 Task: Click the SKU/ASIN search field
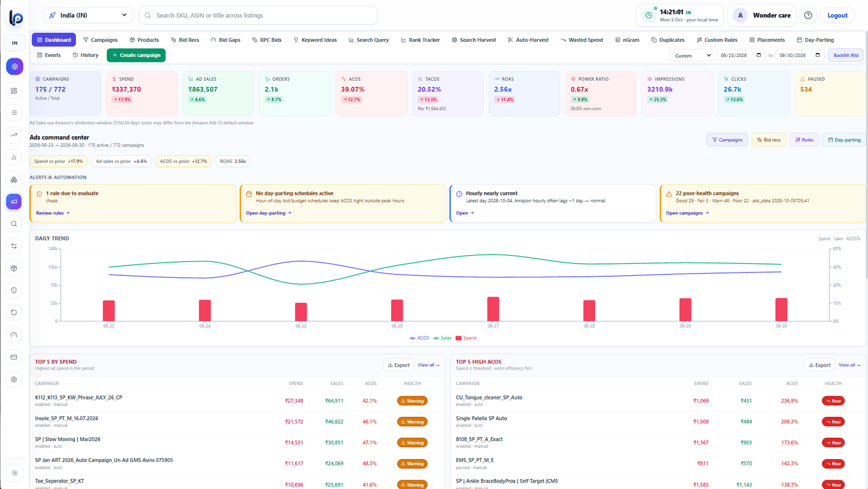259,15
